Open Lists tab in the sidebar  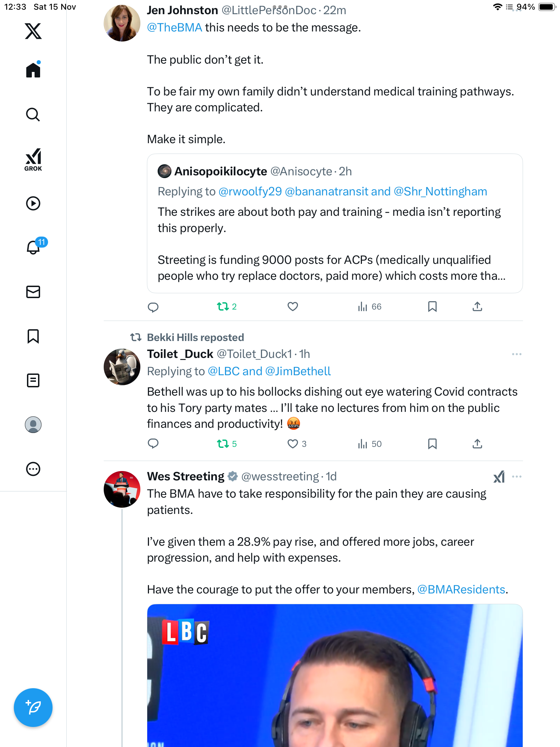[x=33, y=380]
